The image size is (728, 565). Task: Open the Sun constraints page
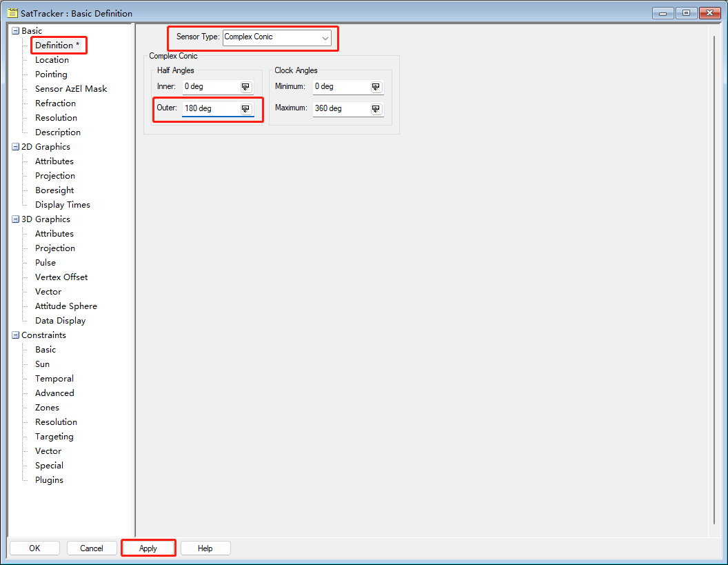(42, 364)
